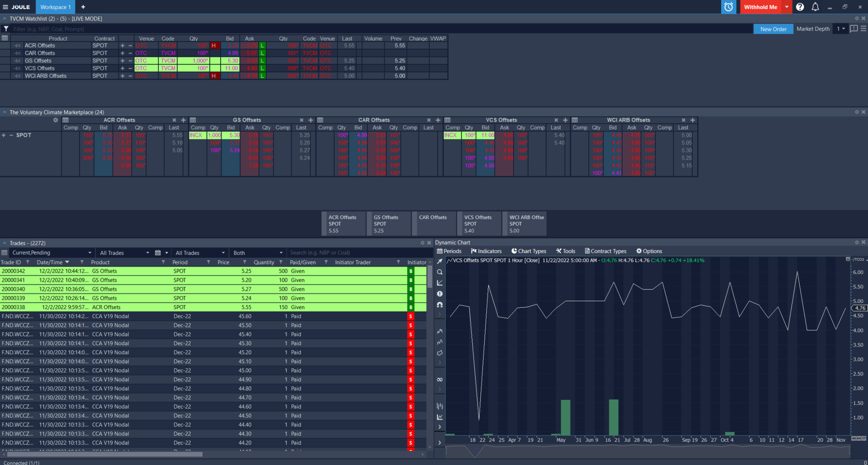Toggle the L flag on GS Offsets ask

click(262, 61)
